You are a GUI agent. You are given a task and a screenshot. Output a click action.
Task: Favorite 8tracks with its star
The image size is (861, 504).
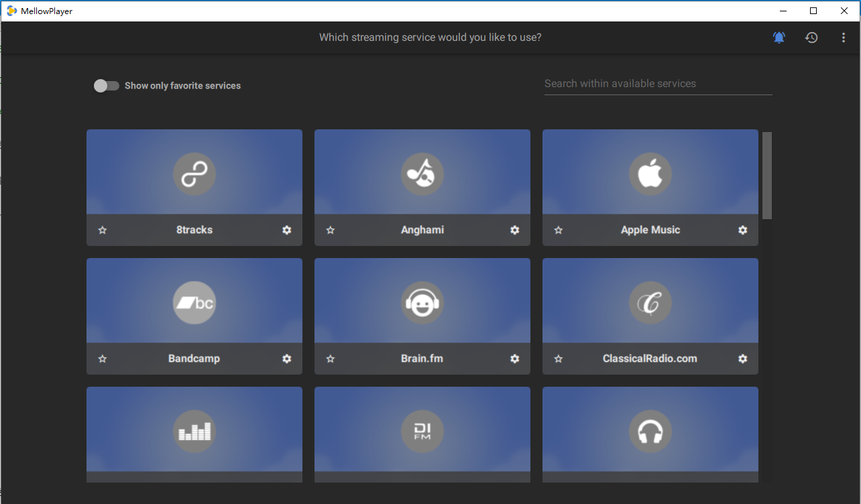click(103, 230)
